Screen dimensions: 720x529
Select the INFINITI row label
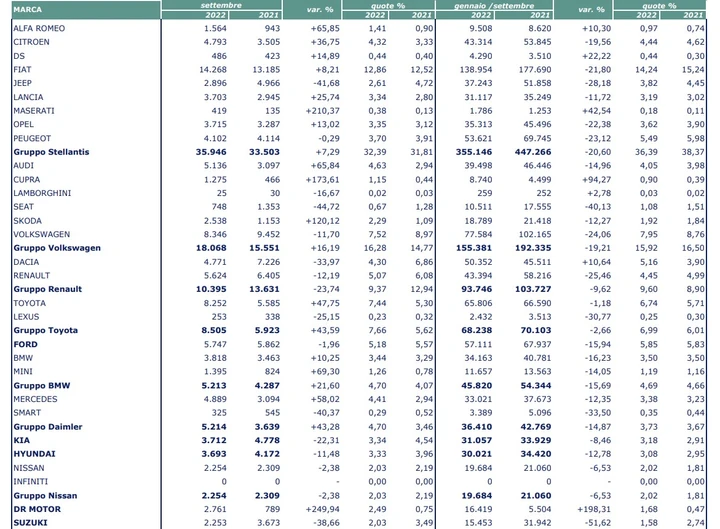[31, 482]
